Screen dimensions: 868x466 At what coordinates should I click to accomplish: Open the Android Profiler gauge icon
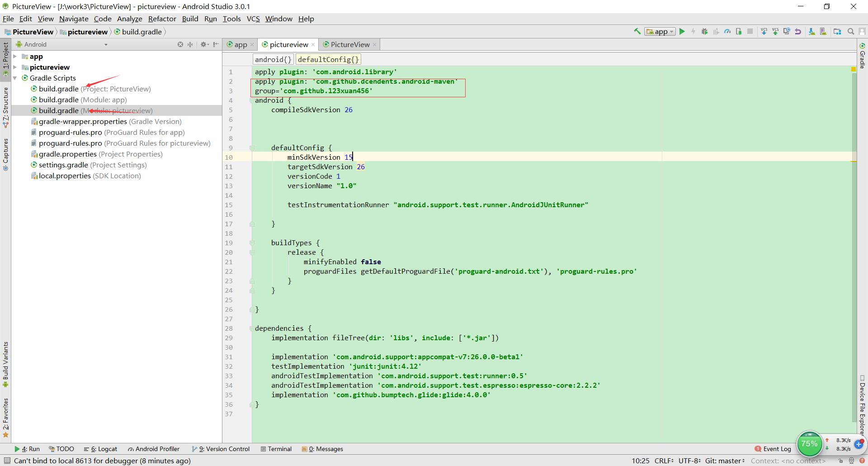(x=727, y=31)
